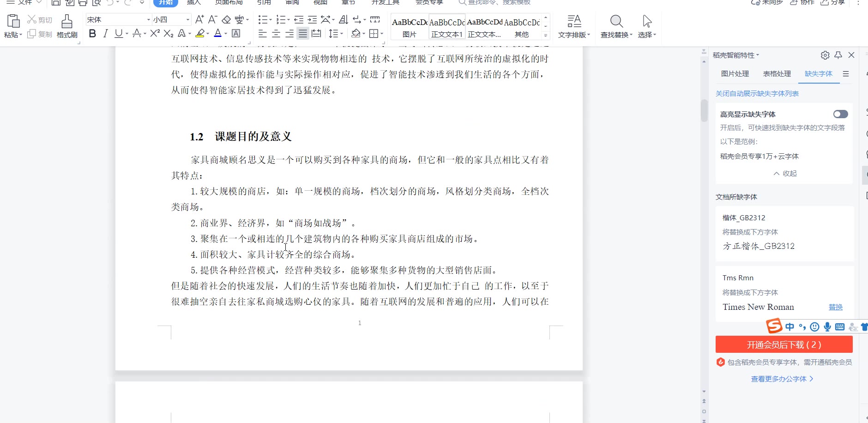The image size is (868, 423).
Task: Apply subscript formatting
Action: coord(169,33)
